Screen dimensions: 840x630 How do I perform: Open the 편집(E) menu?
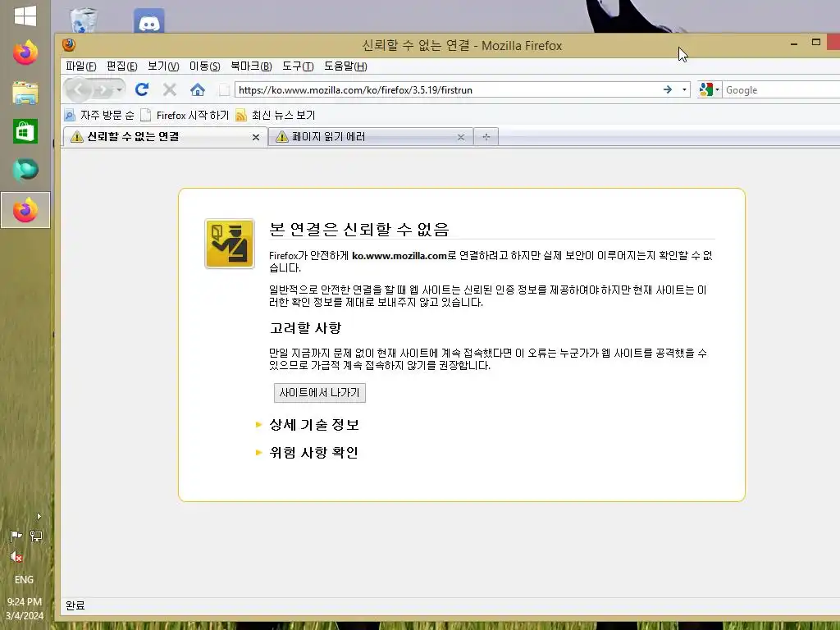tap(121, 66)
